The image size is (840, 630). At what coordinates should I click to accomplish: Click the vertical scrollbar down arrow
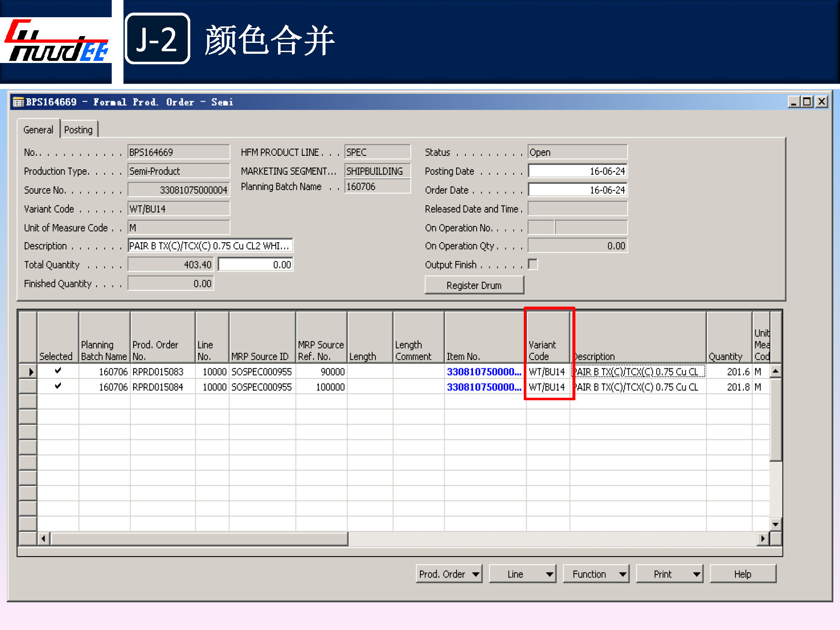click(775, 524)
